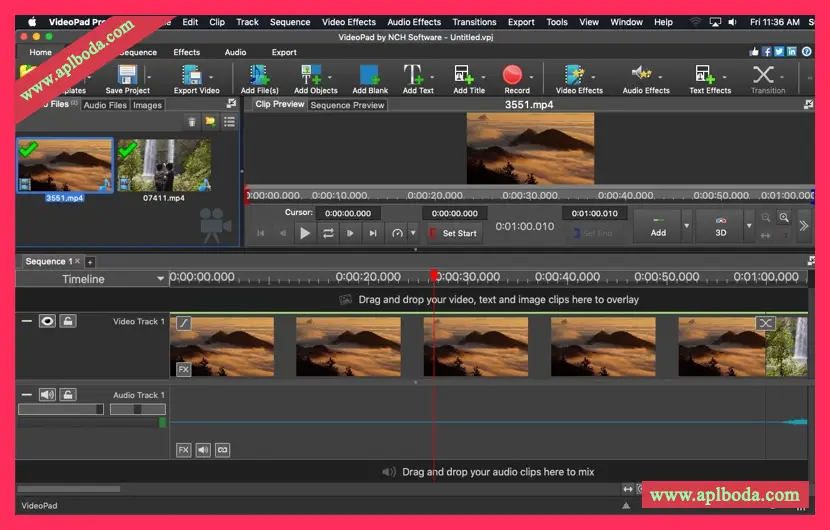Open the Timeline view dropdown
This screenshot has height=530, width=830.
159,279
